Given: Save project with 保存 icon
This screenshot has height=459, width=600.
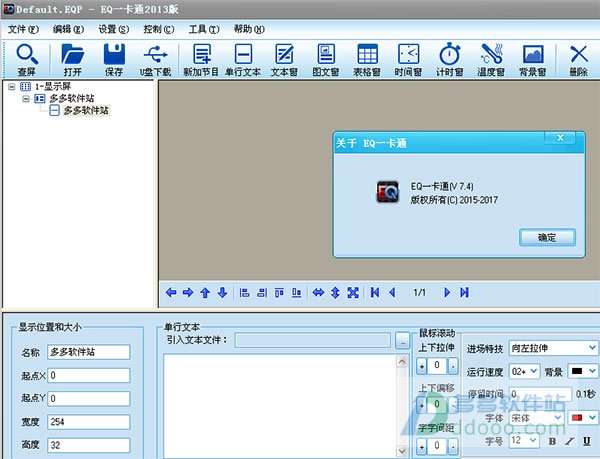Looking at the screenshot, I should pyautogui.click(x=114, y=59).
